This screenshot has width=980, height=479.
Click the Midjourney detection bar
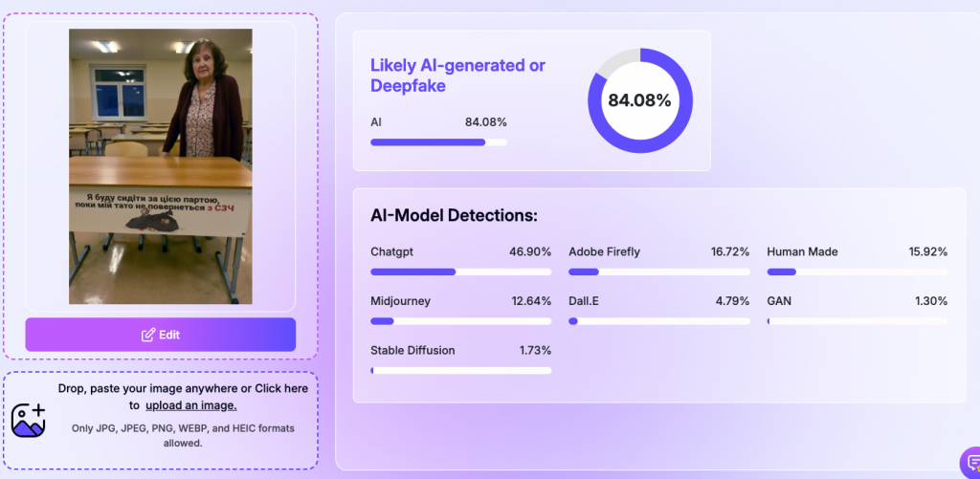point(460,321)
